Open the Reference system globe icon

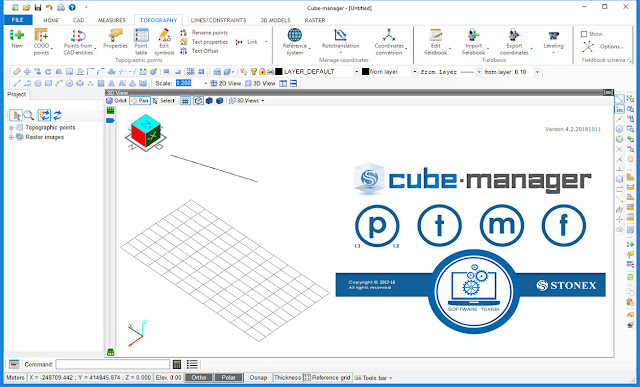pyautogui.click(x=294, y=35)
